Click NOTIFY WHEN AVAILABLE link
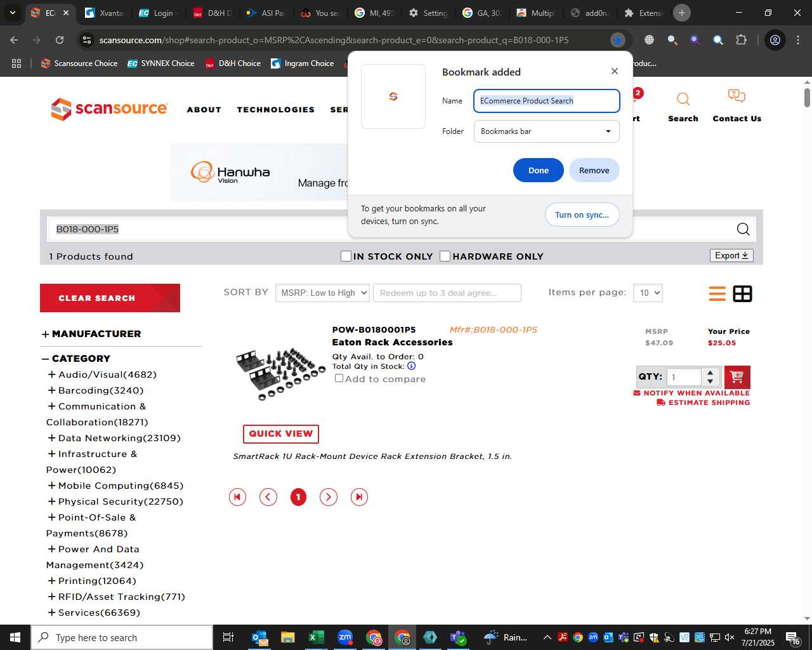Image resolution: width=812 pixels, height=650 pixels. 691,393
